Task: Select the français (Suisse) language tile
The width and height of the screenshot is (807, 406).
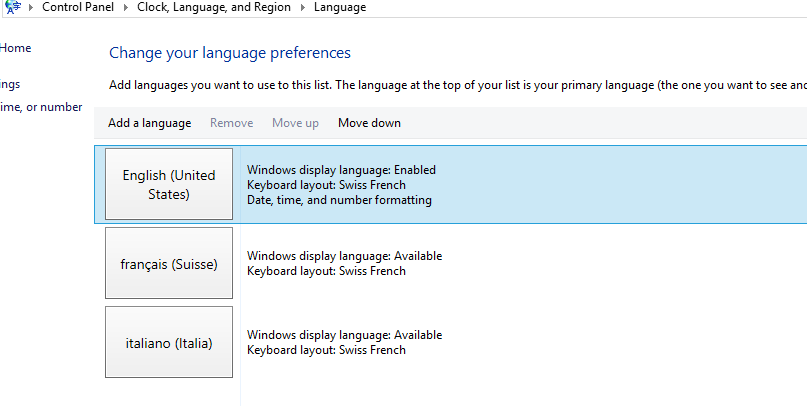Action: coord(169,263)
